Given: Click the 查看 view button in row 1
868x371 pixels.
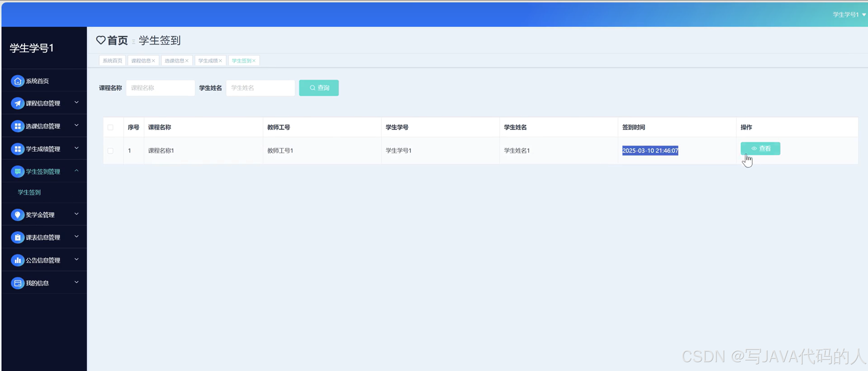Looking at the screenshot, I should coord(760,148).
